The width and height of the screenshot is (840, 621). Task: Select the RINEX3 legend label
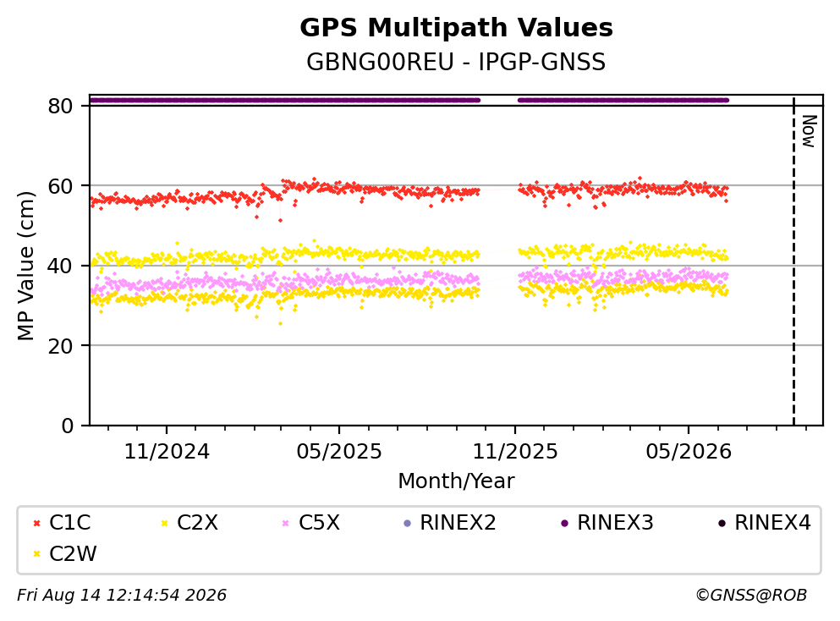click(615, 522)
